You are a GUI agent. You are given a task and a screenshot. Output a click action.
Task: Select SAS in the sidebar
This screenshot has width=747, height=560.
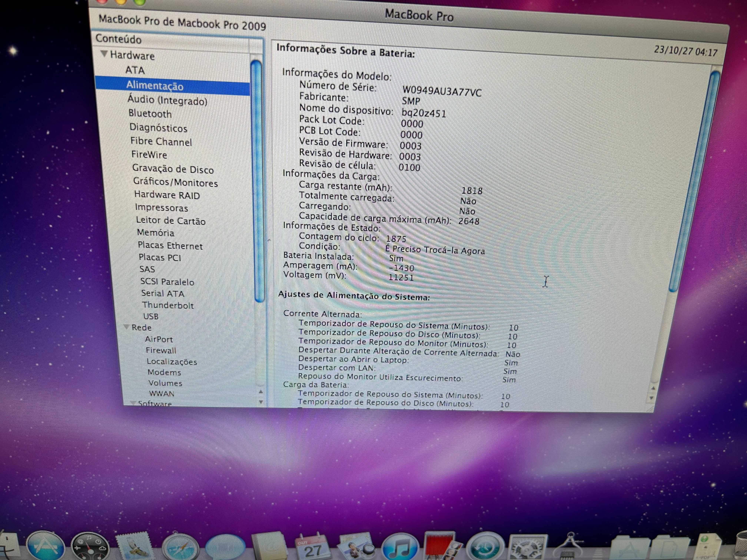pyautogui.click(x=147, y=269)
